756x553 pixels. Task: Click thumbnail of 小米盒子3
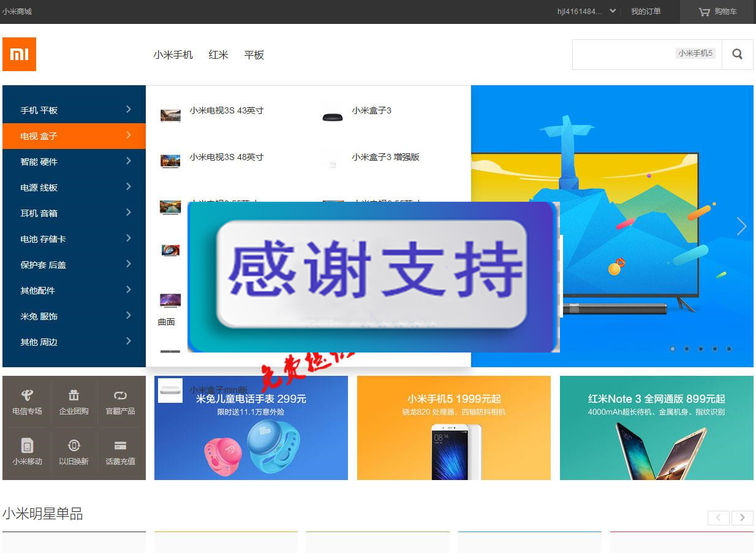point(333,116)
